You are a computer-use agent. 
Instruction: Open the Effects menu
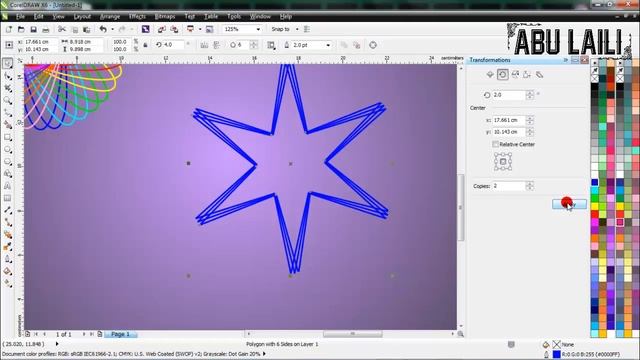137,16
